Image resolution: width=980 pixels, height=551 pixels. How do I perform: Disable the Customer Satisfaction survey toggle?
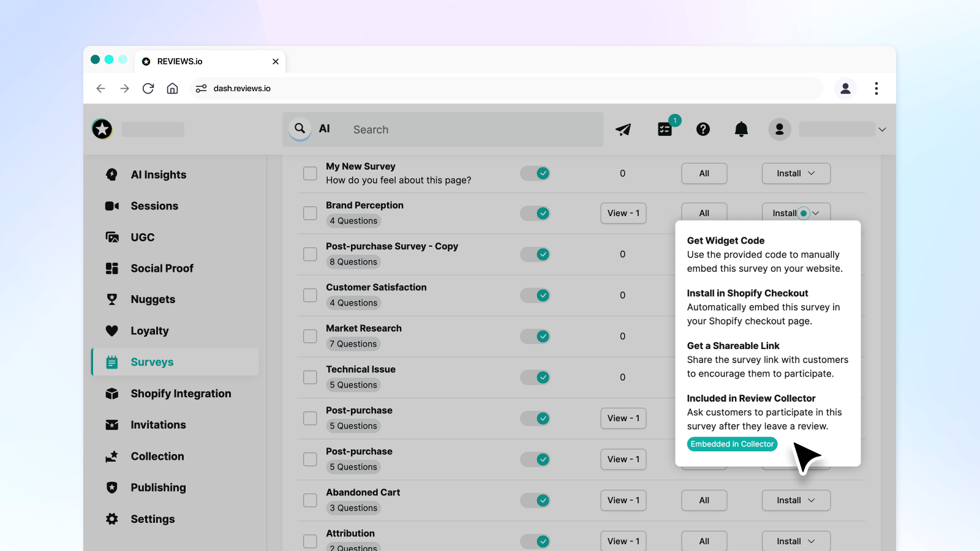point(535,295)
